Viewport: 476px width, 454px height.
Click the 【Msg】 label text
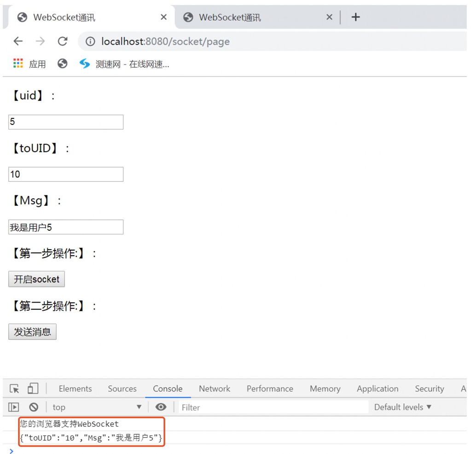(x=36, y=201)
